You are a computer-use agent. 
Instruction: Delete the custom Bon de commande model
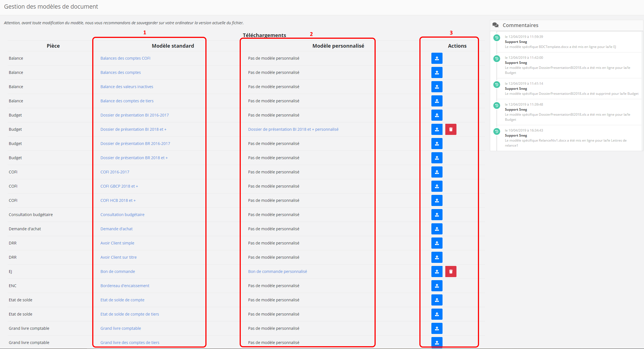451,272
